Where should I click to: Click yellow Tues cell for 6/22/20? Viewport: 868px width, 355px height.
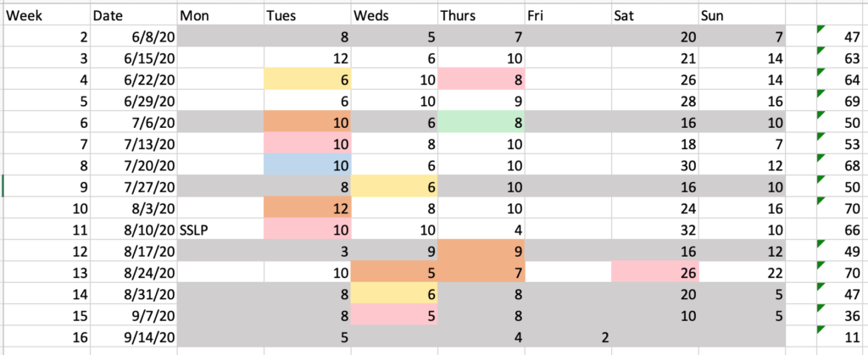[308, 79]
